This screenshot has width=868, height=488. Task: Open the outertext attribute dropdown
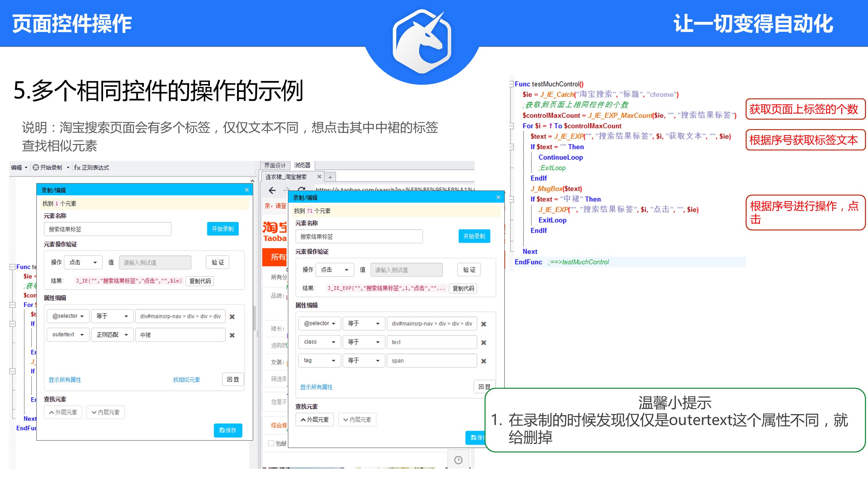pyautogui.click(x=68, y=334)
